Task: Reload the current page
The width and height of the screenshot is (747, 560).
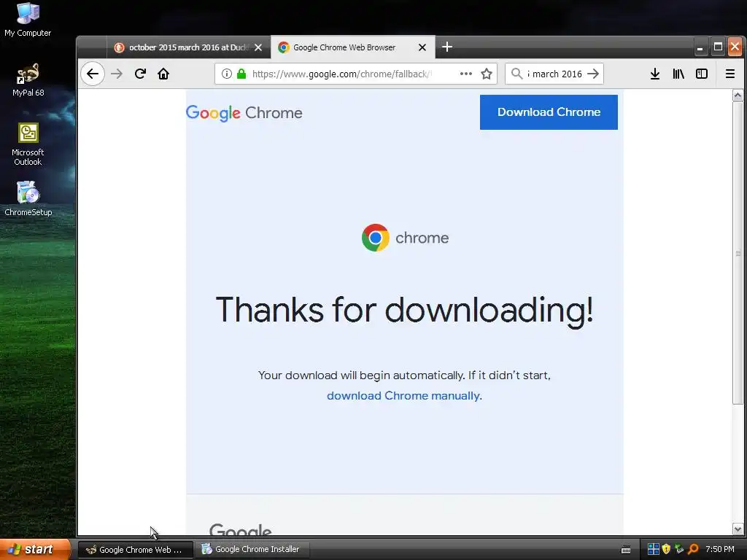Action: [x=140, y=74]
